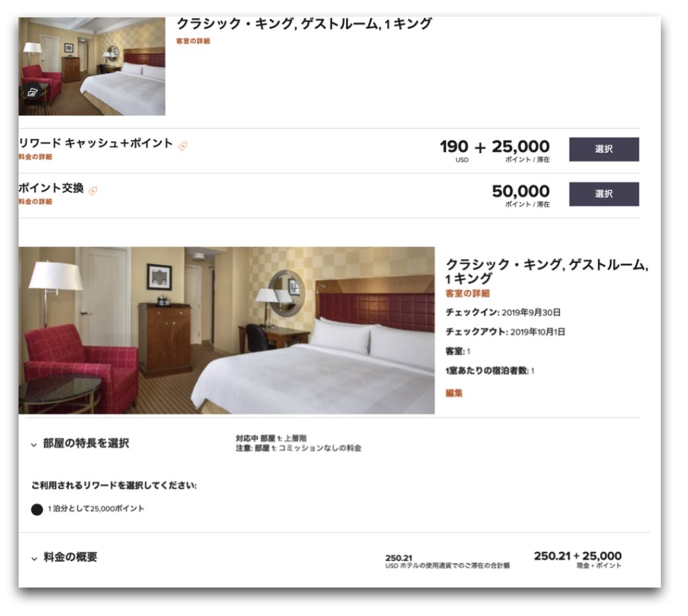Screen dimensions: 688x616
Task: Click tag icon beside リワード キャッシュ+ポイント
Action: [183, 146]
